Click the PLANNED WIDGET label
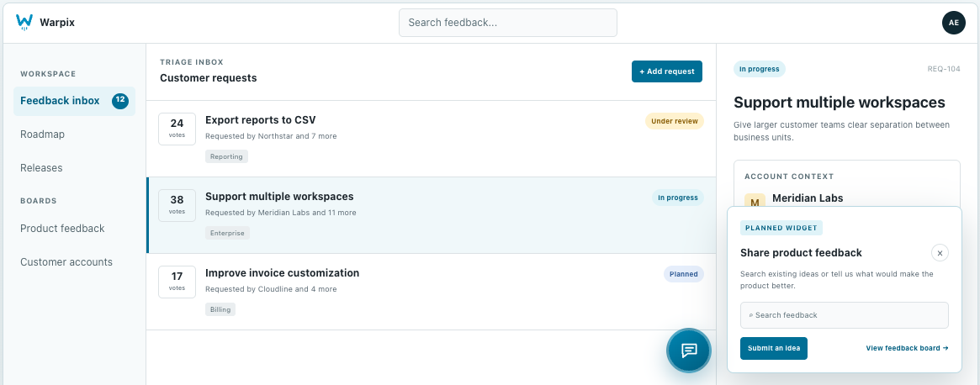The width and height of the screenshot is (980, 385). click(x=781, y=228)
